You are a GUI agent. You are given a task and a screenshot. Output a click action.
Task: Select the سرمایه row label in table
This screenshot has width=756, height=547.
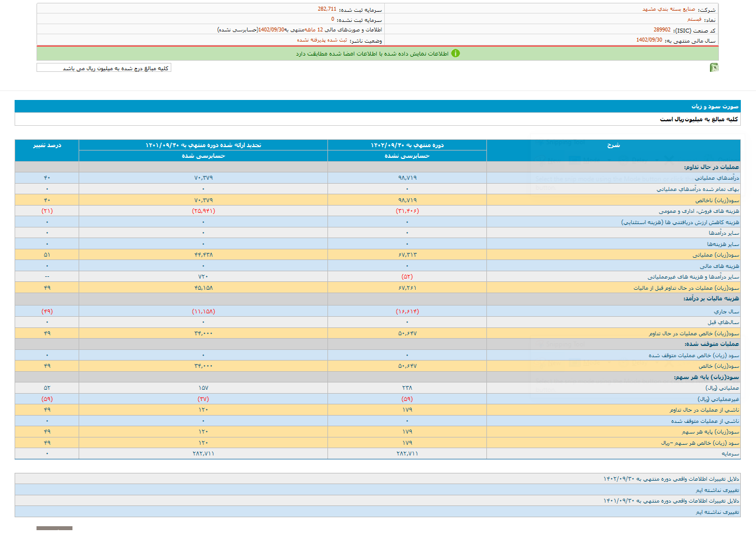(x=730, y=454)
